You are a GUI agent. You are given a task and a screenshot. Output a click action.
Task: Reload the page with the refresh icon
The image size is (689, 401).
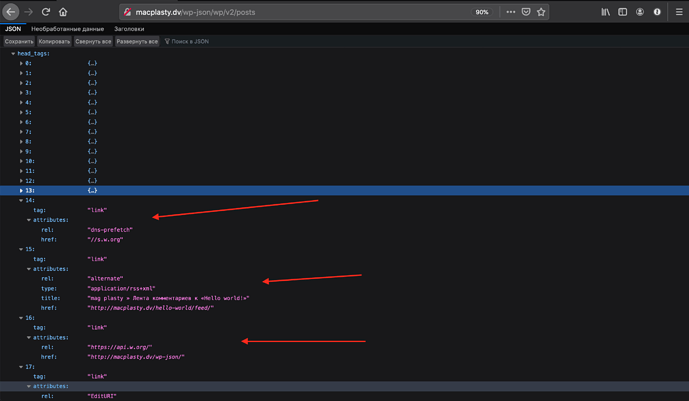[46, 12]
